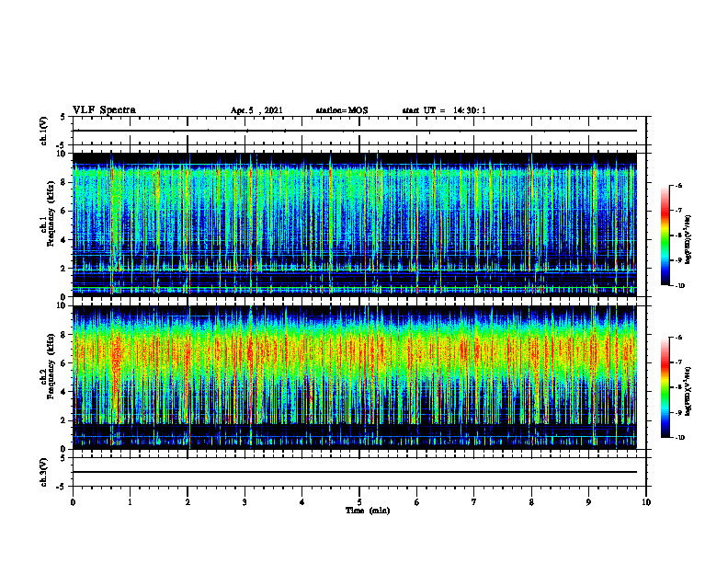This screenshot has height=563, width=728.
Task: Click time axis tick label "4"
Action: (302, 502)
